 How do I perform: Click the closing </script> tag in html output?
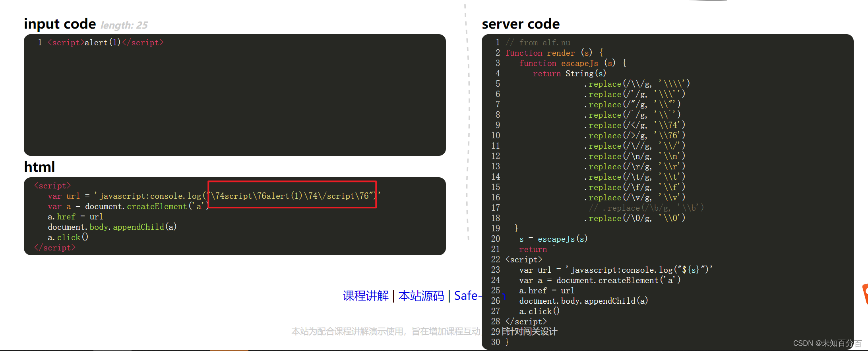pyautogui.click(x=55, y=248)
